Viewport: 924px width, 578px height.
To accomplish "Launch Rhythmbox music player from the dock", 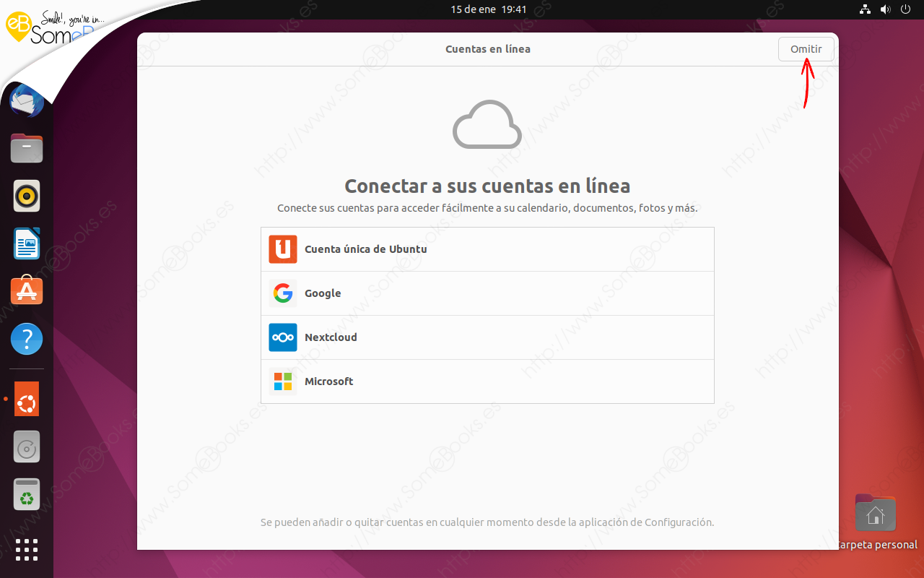I will tap(26, 196).
